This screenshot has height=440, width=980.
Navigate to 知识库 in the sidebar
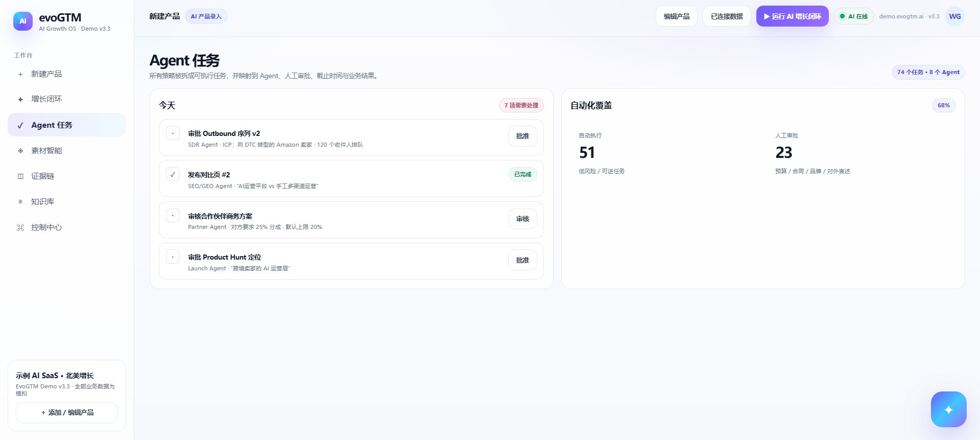[67, 202]
